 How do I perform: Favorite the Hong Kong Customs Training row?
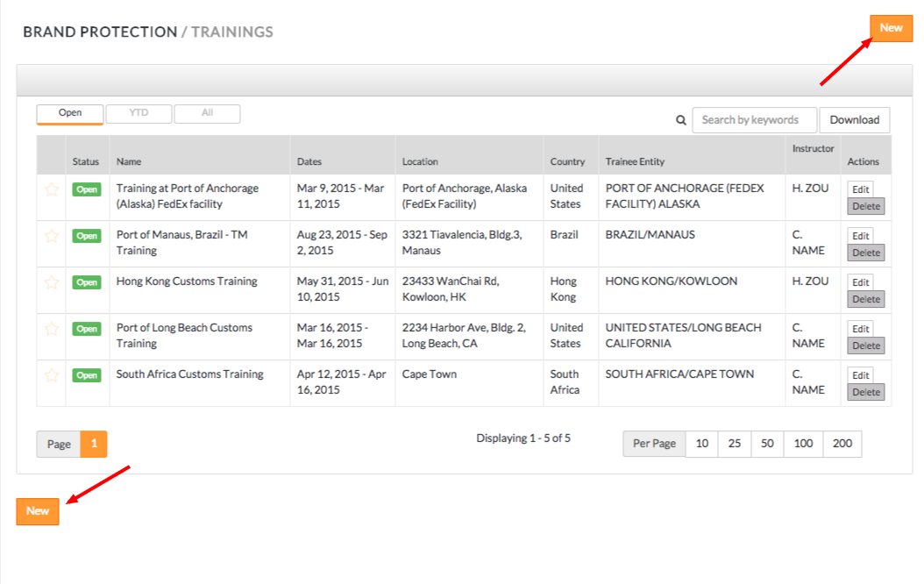52,282
